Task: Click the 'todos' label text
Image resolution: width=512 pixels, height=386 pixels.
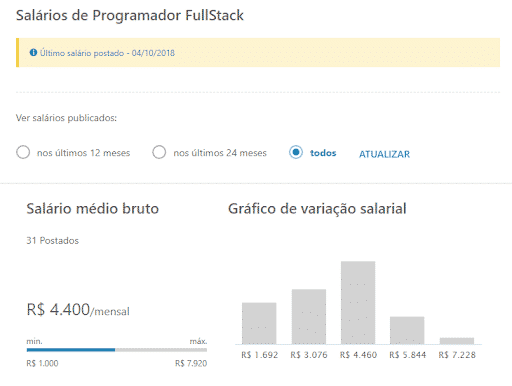Action: click(323, 153)
